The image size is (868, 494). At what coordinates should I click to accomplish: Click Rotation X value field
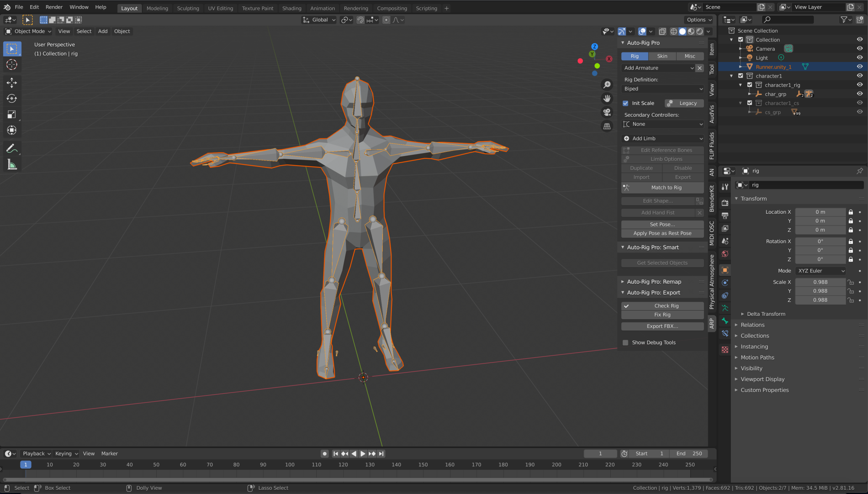(x=820, y=242)
